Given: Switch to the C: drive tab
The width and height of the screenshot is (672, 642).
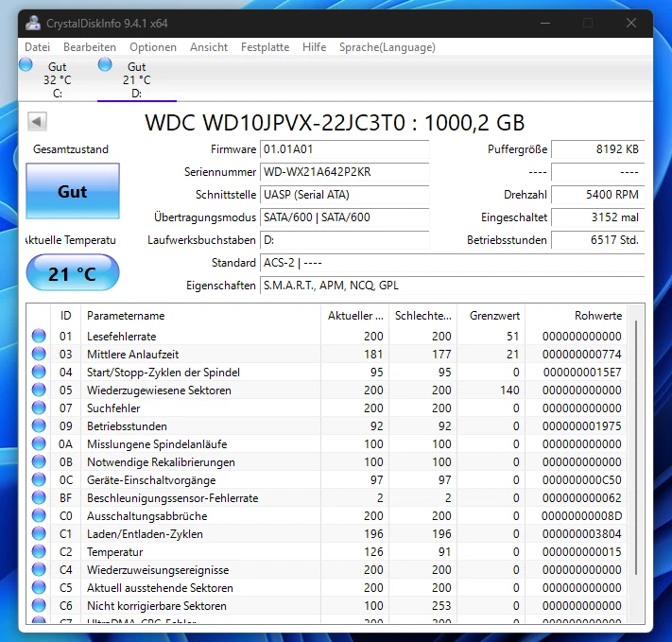Looking at the screenshot, I should tap(58, 79).
